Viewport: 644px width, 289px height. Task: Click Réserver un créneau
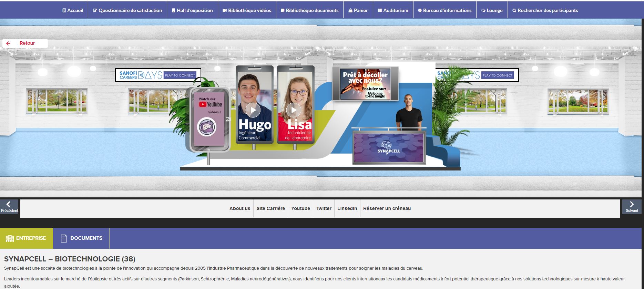[x=387, y=208]
